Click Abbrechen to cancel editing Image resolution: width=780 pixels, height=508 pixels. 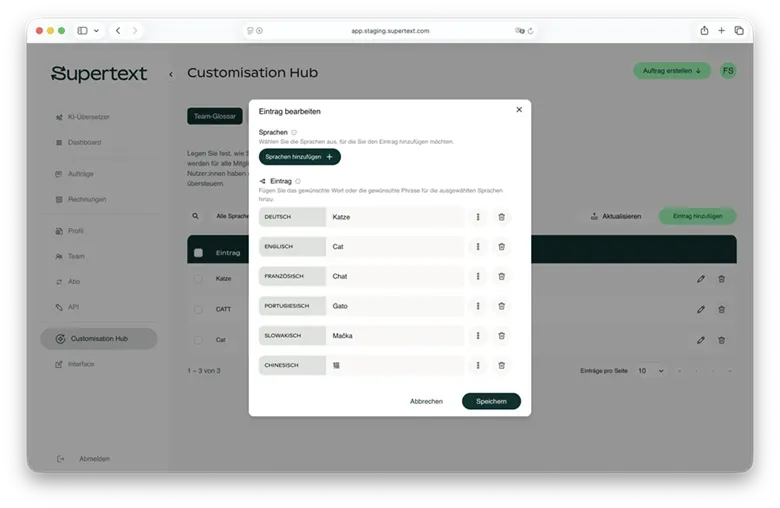coord(426,401)
